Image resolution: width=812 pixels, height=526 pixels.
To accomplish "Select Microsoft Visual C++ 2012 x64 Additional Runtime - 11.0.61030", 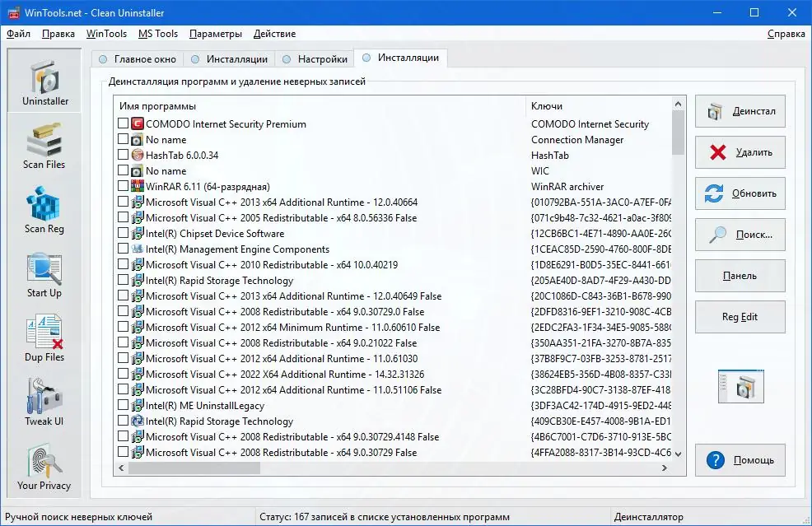I will [394, 358].
